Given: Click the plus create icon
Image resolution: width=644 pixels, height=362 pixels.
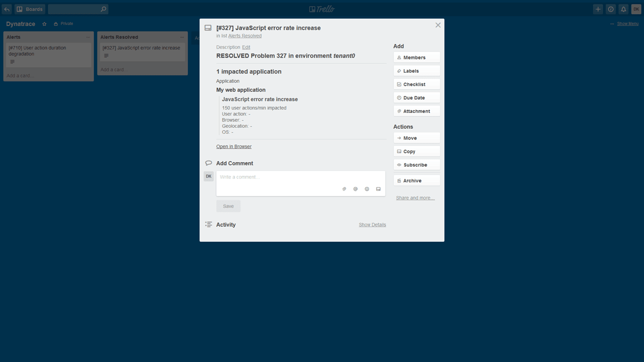Looking at the screenshot, I should [598, 9].
